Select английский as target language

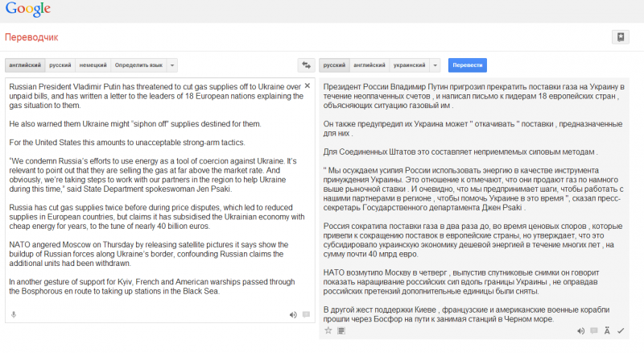(x=369, y=65)
